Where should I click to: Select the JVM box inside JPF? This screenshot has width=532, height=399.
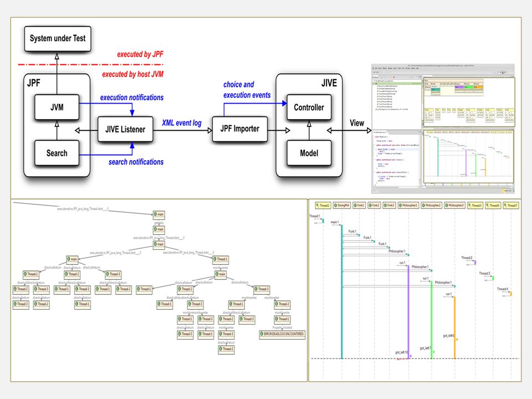point(57,107)
